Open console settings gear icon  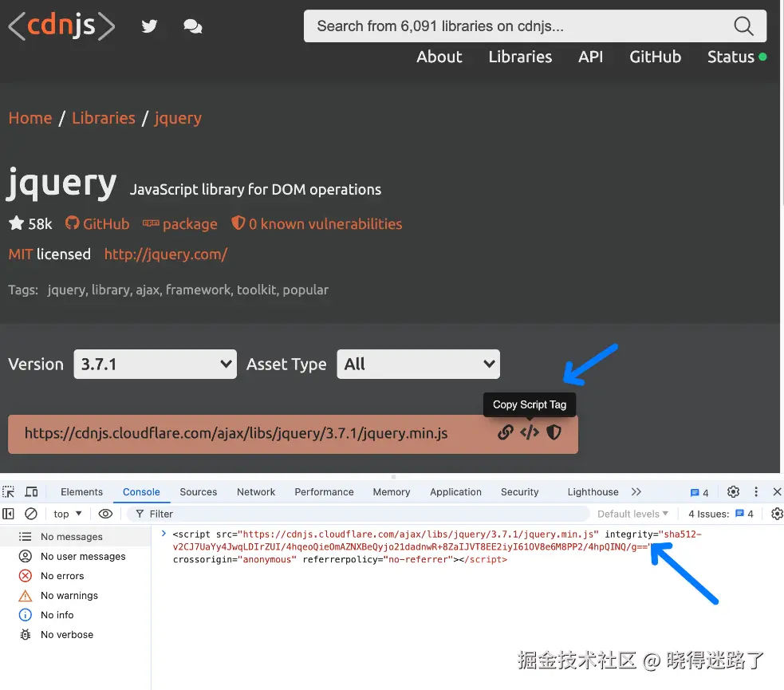777,514
